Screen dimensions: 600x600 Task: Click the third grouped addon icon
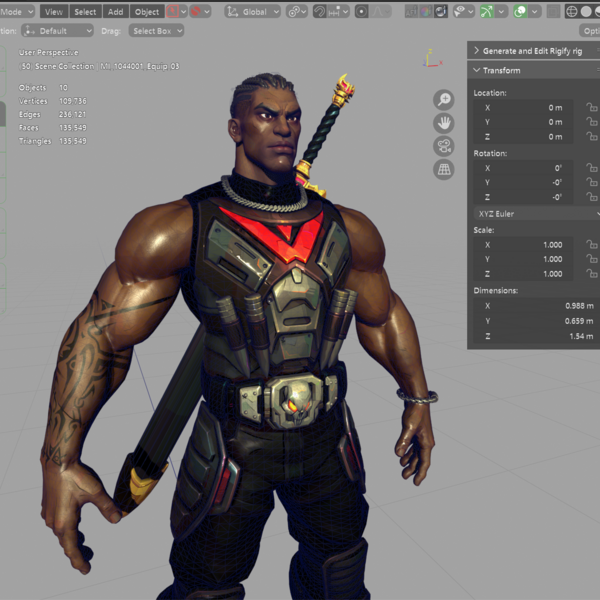click(440, 12)
